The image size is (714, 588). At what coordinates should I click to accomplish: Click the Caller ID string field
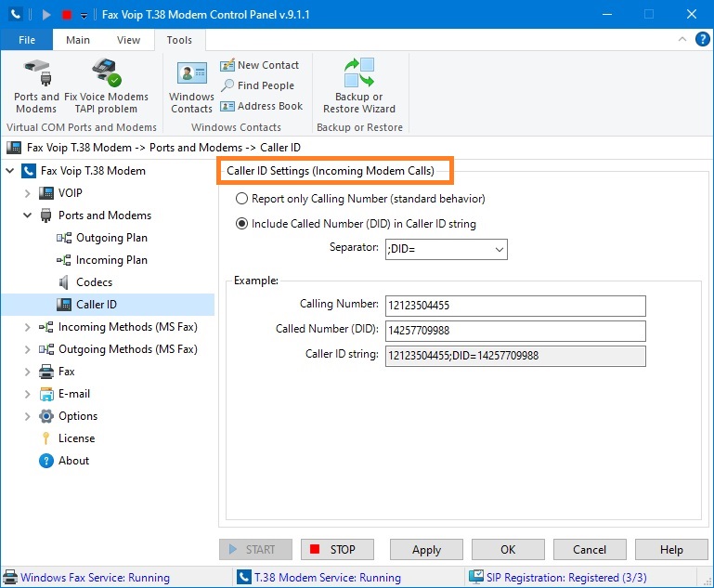[x=515, y=356]
